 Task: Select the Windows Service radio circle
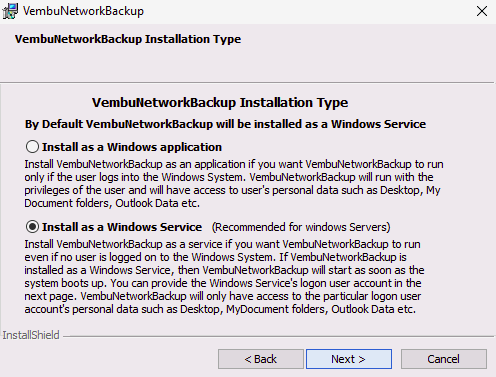point(32,227)
